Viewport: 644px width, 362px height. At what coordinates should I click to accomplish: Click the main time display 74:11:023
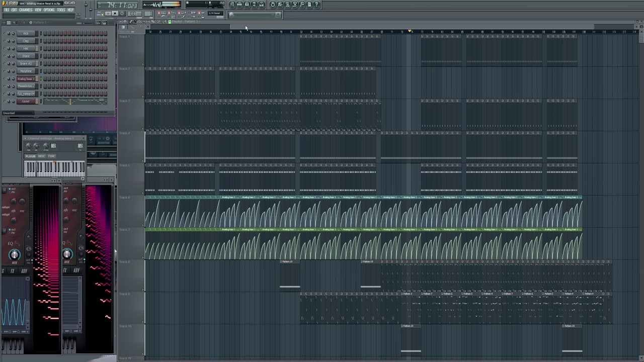(118, 5)
